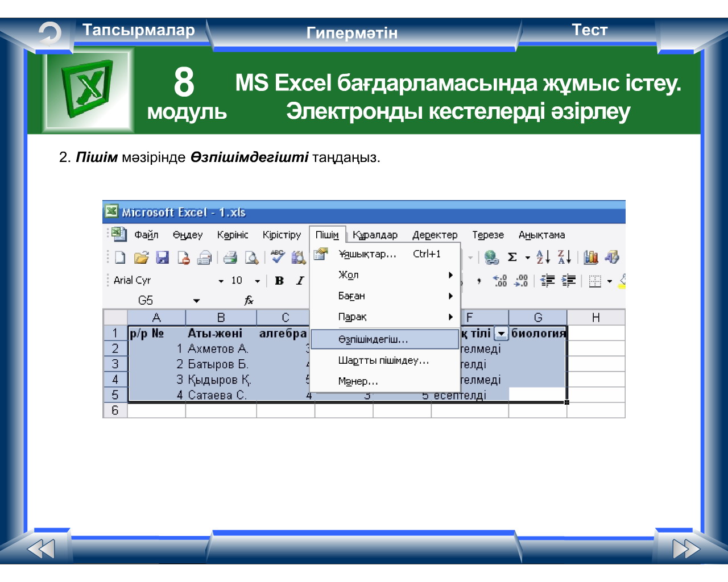This screenshot has height=582, width=728.
Task: Switch to the Тапсырмалар tab
Action: 139,30
